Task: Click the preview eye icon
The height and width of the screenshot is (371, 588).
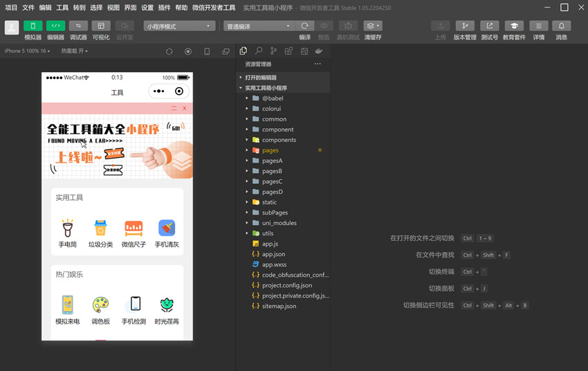Action: pos(324,26)
